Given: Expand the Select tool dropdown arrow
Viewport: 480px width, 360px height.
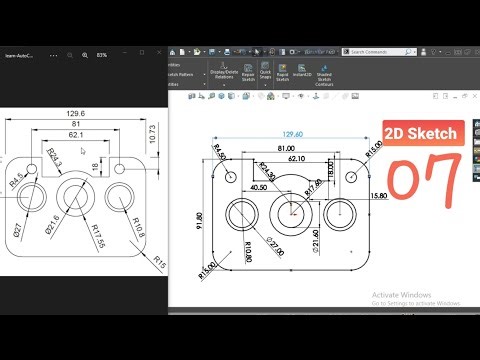Looking at the screenshot, I should [265, 52].
